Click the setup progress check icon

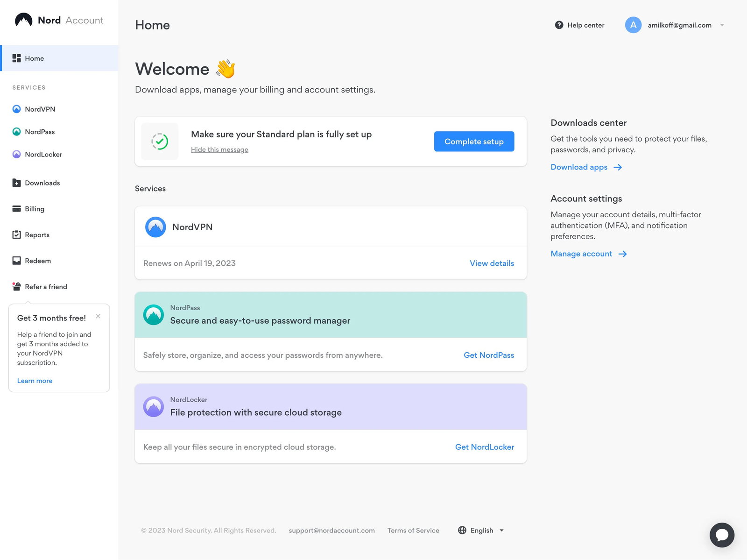[160, 142]
